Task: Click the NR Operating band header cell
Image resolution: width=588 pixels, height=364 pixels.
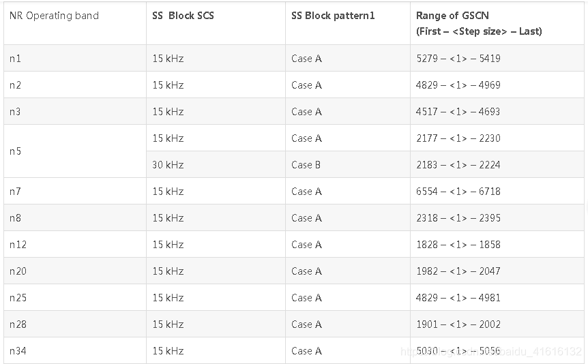Action: 54,16
